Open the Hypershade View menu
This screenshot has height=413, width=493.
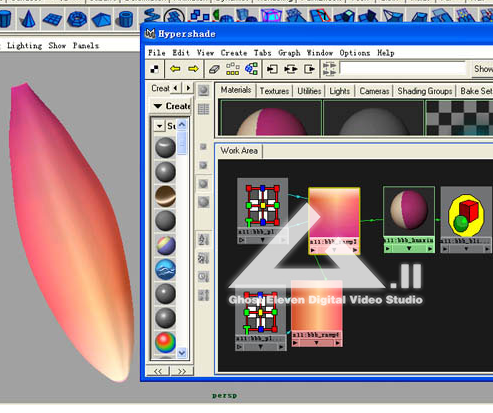click(x=205, y=53)
